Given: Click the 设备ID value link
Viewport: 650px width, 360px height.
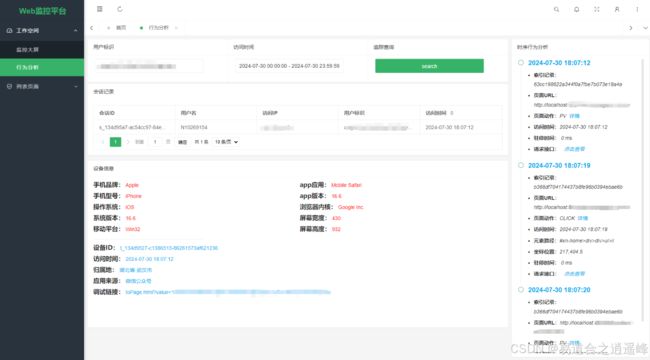Looking at the screenshot, I should pyautogui.click(x=169, y=248).
